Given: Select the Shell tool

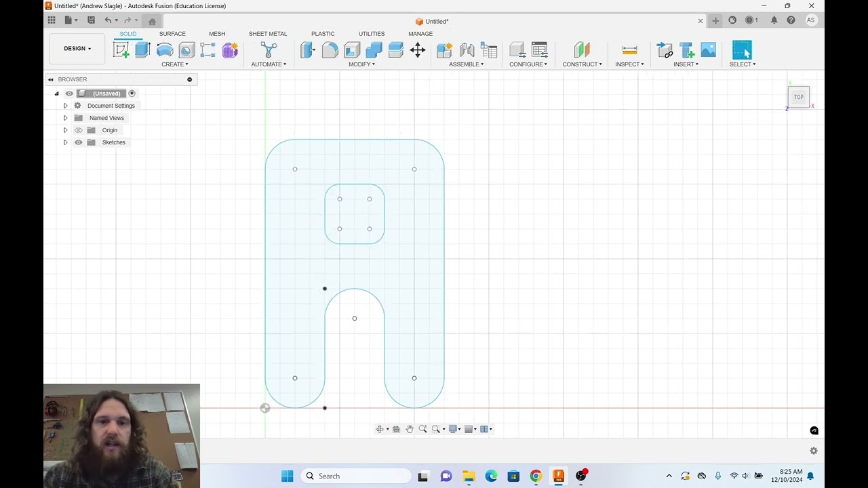Looking at the screenshot, I should pos(352,49).
